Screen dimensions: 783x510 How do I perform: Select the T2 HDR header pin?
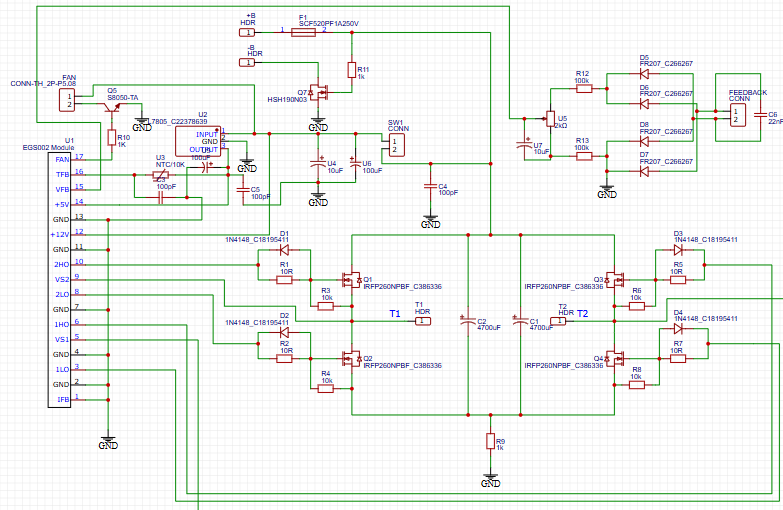click(x=558, y=321)
